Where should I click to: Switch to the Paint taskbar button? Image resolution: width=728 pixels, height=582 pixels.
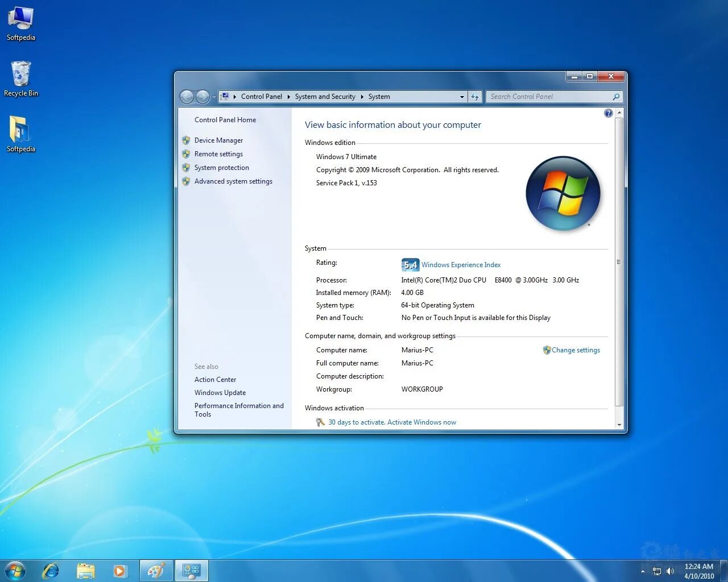pos(156,571)
